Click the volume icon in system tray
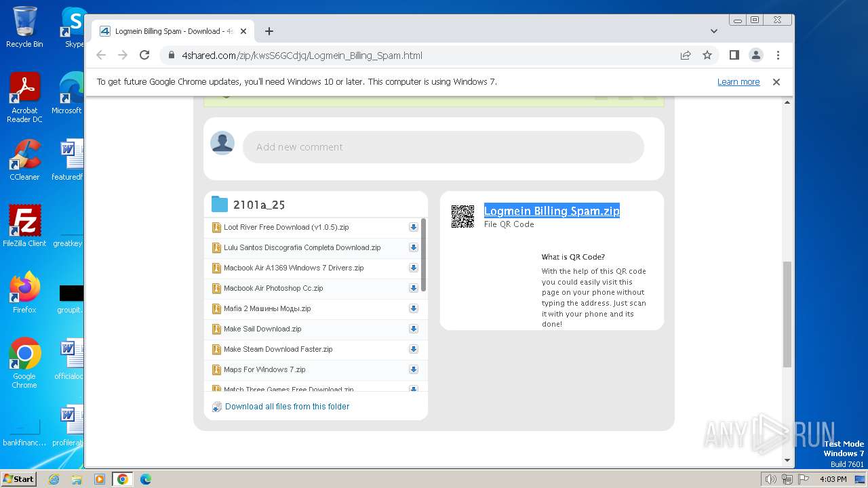868x488 pixels. click(770, 479)
